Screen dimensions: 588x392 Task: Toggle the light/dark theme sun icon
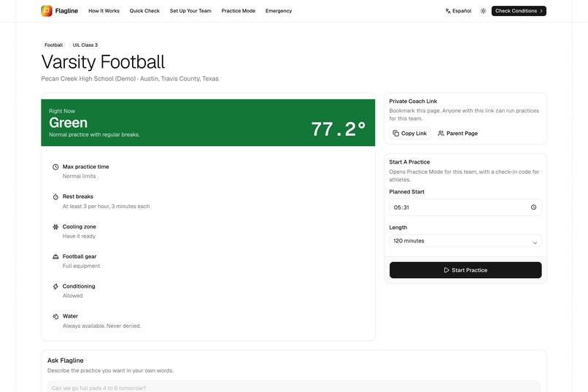[x=483, y=11]
